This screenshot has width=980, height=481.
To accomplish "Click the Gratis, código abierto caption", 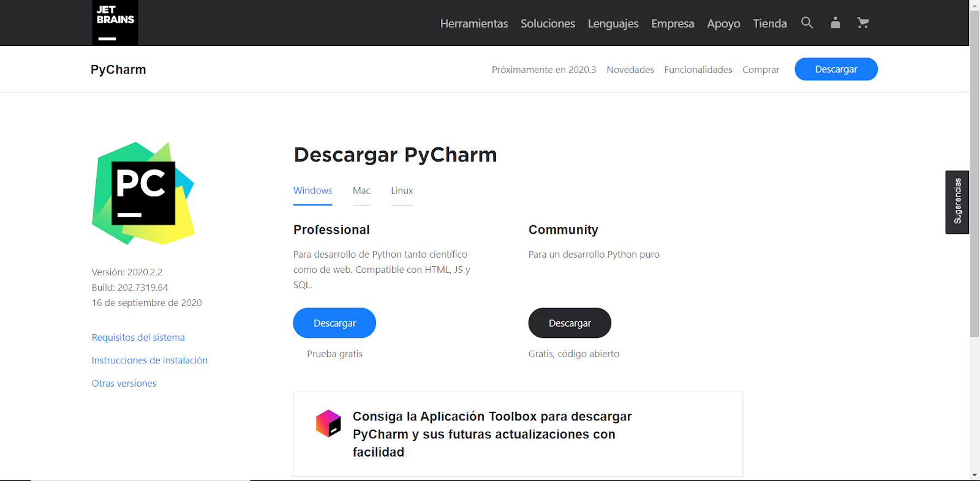I will click(x=574, y=354).
